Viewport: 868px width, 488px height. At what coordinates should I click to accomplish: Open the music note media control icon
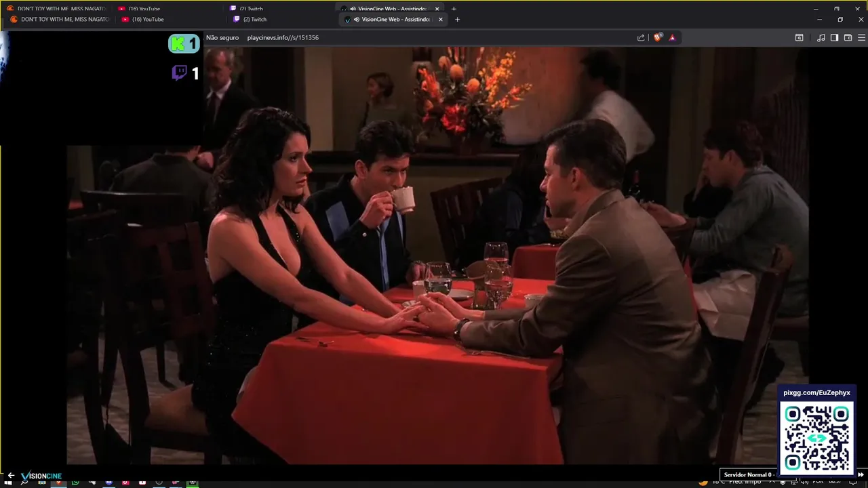[x=821, y=38]
